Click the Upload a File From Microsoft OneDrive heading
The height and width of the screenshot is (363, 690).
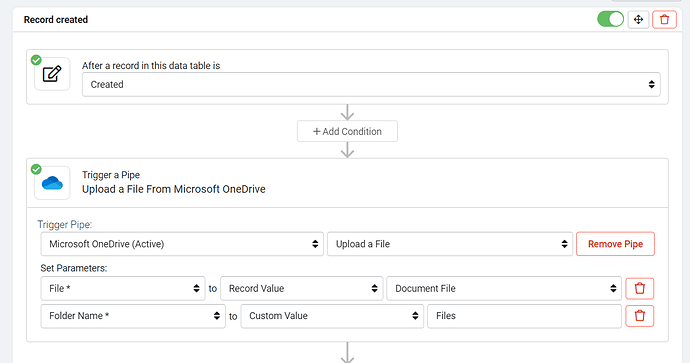tap(174, 189)
